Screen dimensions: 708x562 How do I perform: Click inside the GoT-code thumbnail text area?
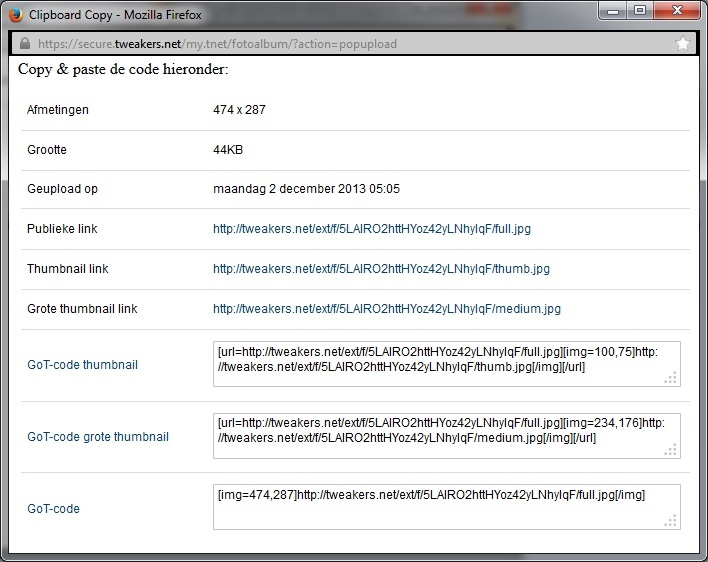point(447,364)
